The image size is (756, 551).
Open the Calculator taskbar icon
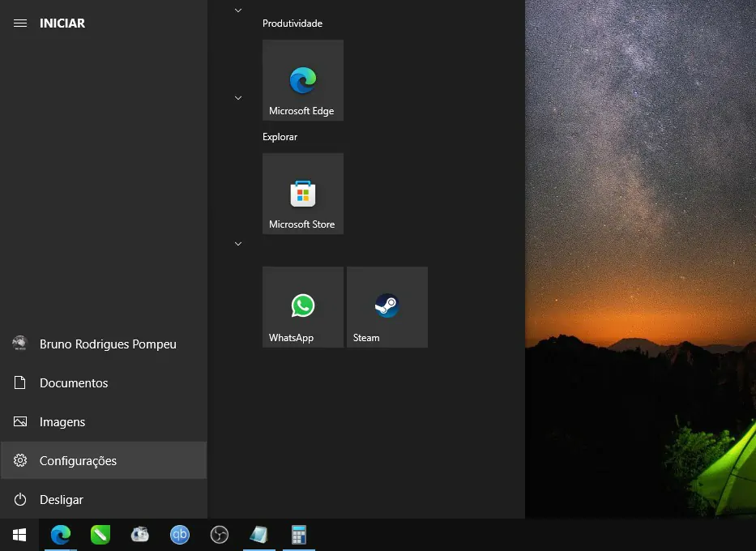[299, 535]
